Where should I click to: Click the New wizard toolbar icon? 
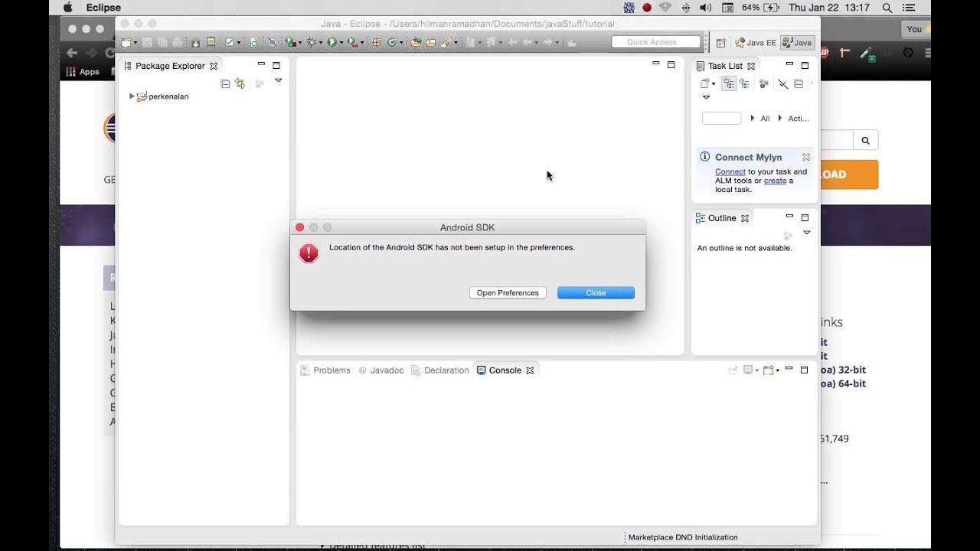pos(126,43)
